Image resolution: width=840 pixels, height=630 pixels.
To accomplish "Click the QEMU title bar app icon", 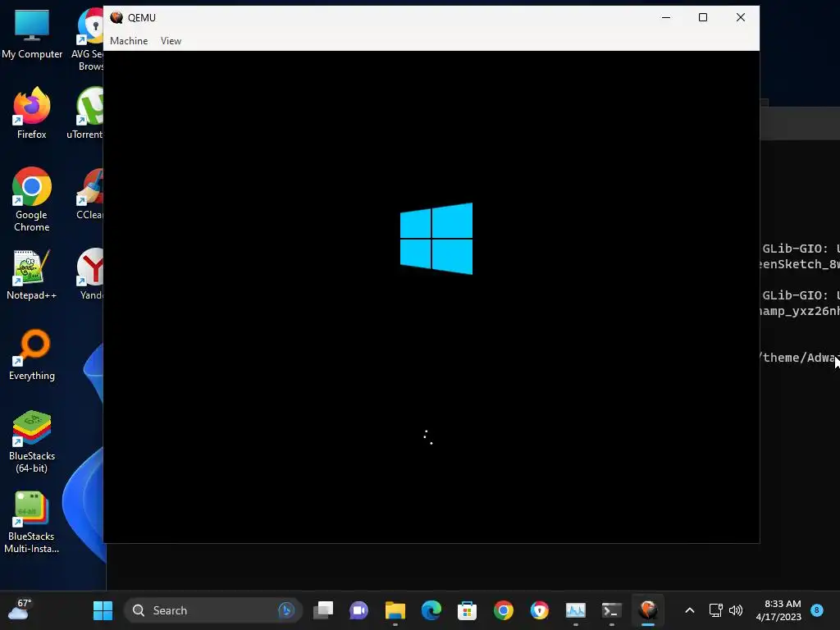I will (x=116, y=18).
